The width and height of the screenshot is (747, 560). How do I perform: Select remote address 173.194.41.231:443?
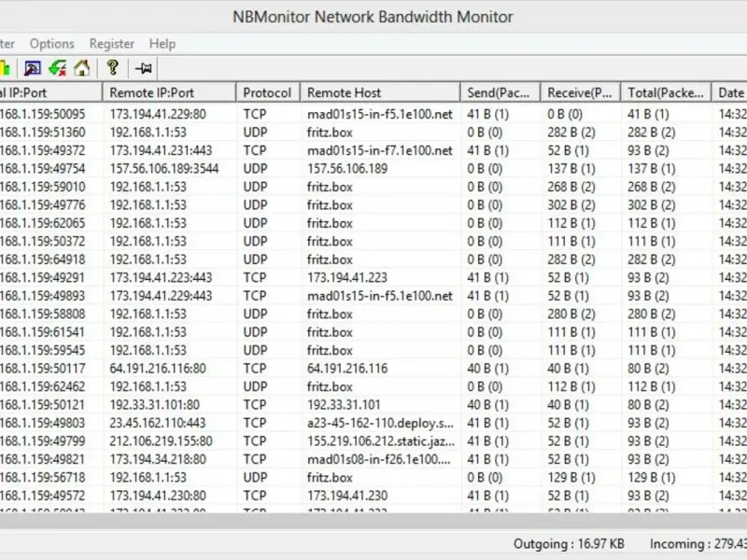click(161, 150)
